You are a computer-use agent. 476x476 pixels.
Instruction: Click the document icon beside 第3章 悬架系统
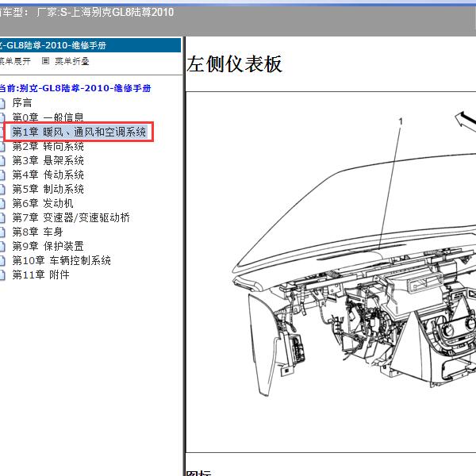2,160
